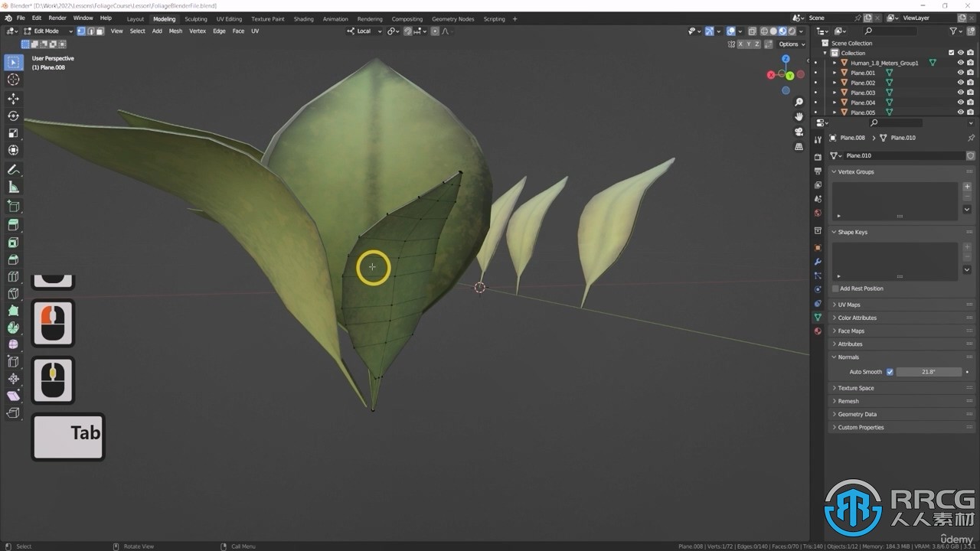Activate the Transform tool
The height and width of the screenshot is (551, 980).
(x=13, y=150)
